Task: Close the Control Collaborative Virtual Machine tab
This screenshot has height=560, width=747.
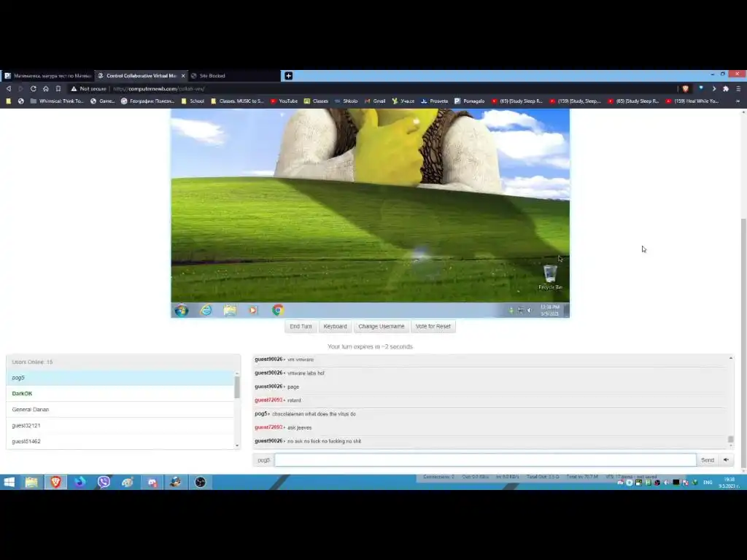Action: (x=183, y=76)
